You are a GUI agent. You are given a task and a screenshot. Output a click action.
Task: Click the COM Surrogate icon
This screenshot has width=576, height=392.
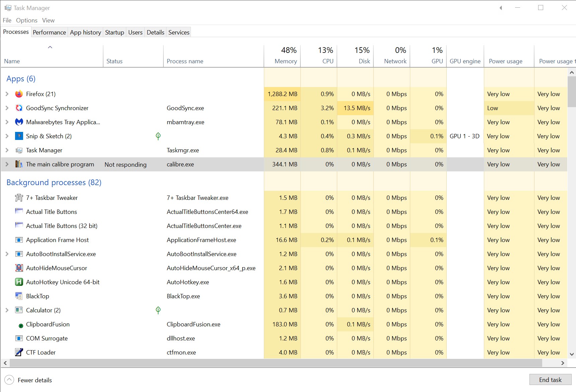click(x=19, y=338)
